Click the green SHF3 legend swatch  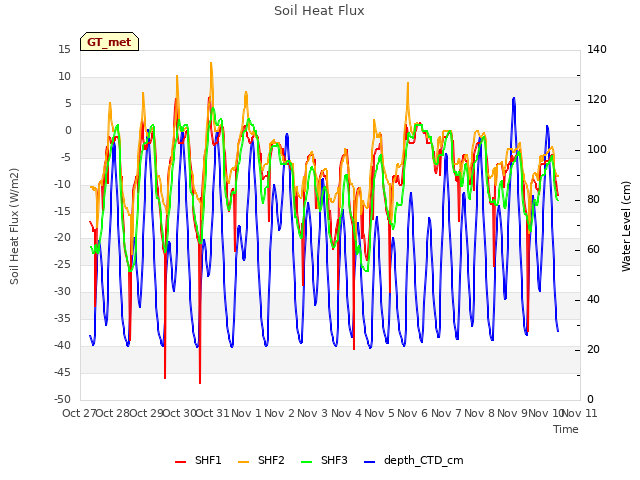[307, 462]
